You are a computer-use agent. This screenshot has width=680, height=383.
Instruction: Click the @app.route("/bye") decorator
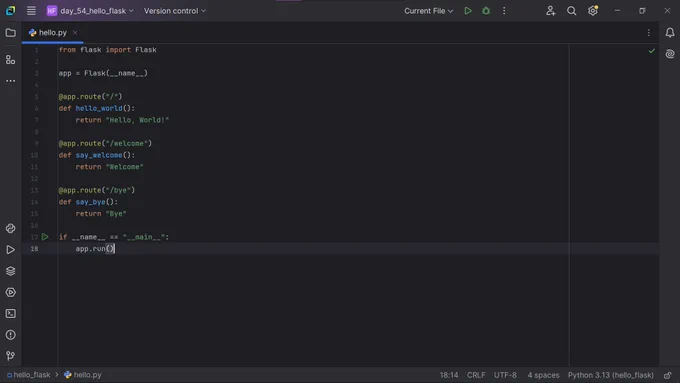97,190
